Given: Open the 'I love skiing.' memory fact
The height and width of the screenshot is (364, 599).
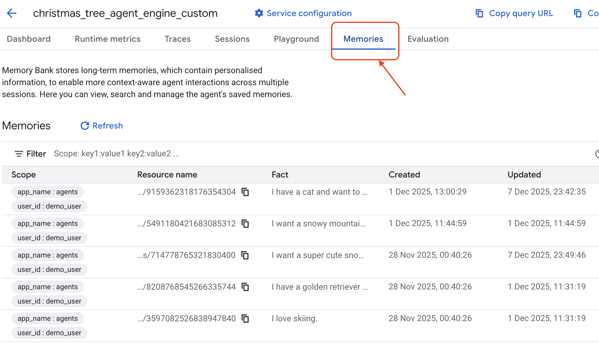Looking at the screenshot, I should [294, 318].
